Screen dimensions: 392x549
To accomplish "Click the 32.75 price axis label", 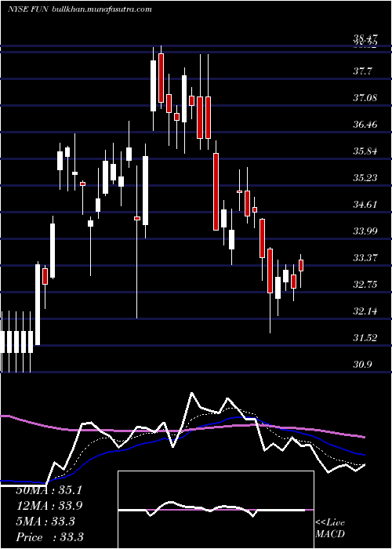I will point(365,285).
